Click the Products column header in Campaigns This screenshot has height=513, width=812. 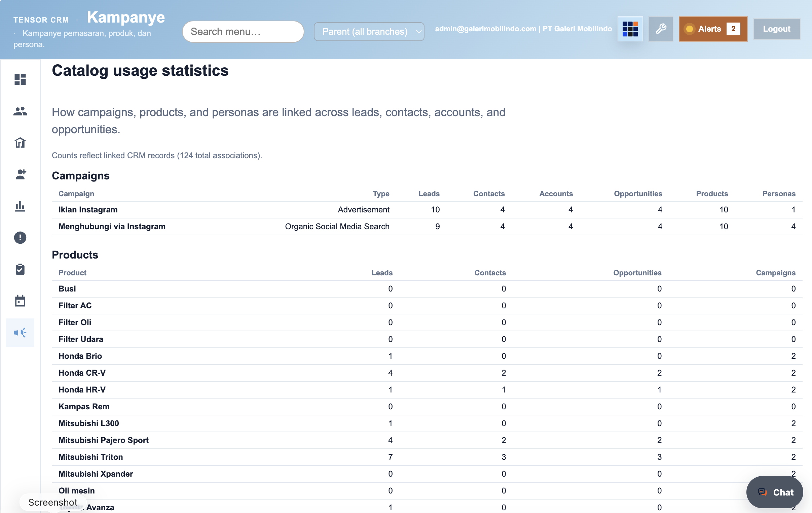(x=712, y=194)
